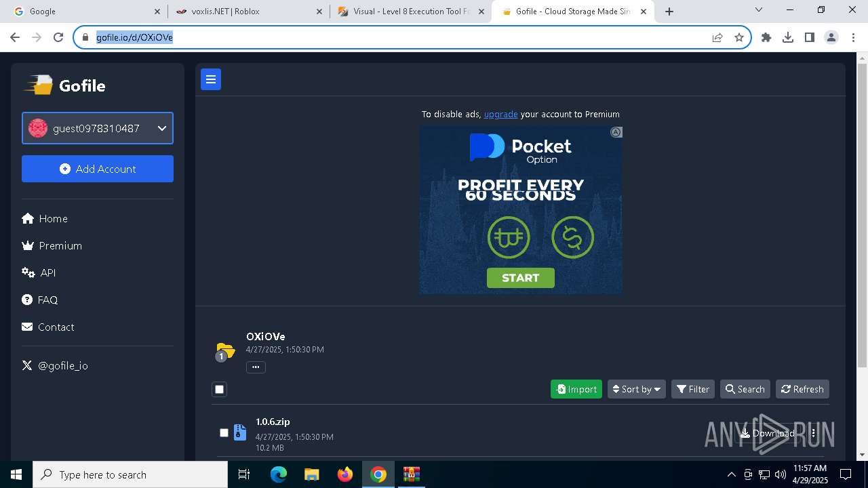Screen dimensions: 868x488
Task: Open a new browser tab
Action: pos(669,12)
